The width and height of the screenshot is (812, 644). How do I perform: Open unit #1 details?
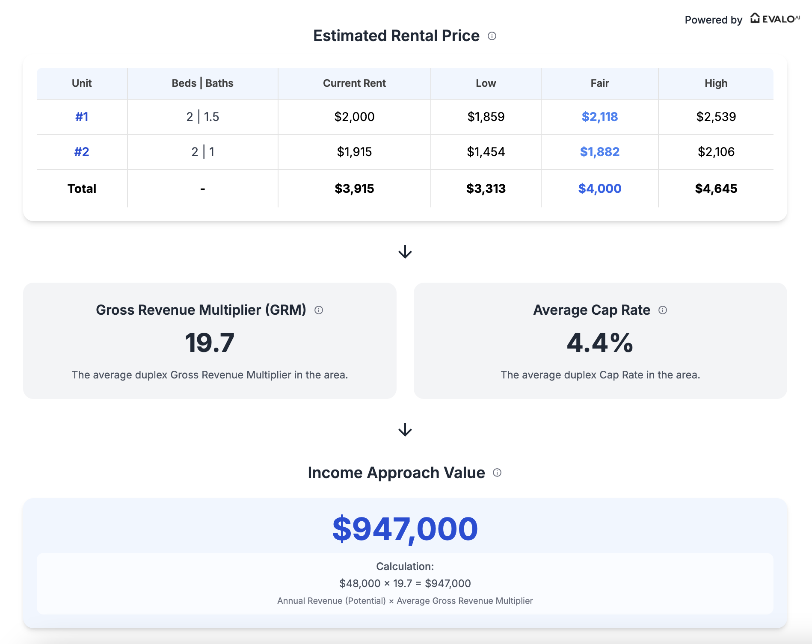pos(82,116)
